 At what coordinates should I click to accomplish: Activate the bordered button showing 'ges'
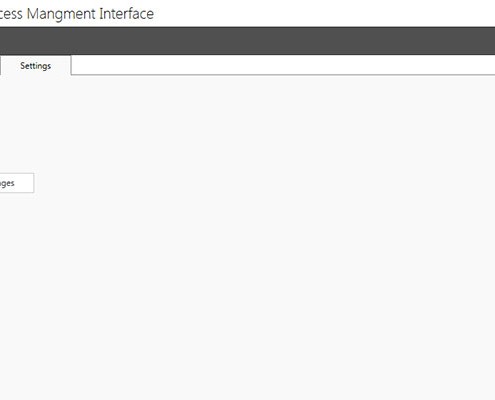click(17, 183)
